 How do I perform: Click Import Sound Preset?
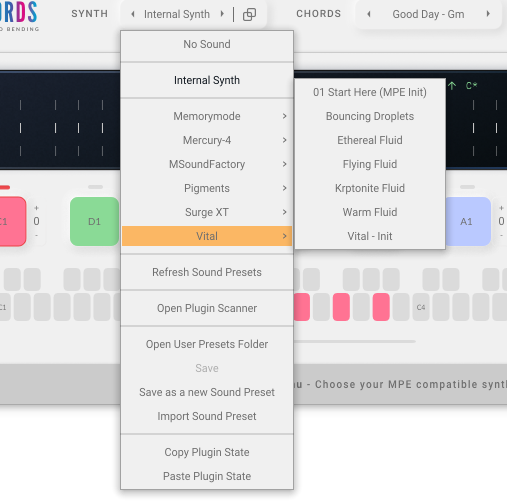207,416
